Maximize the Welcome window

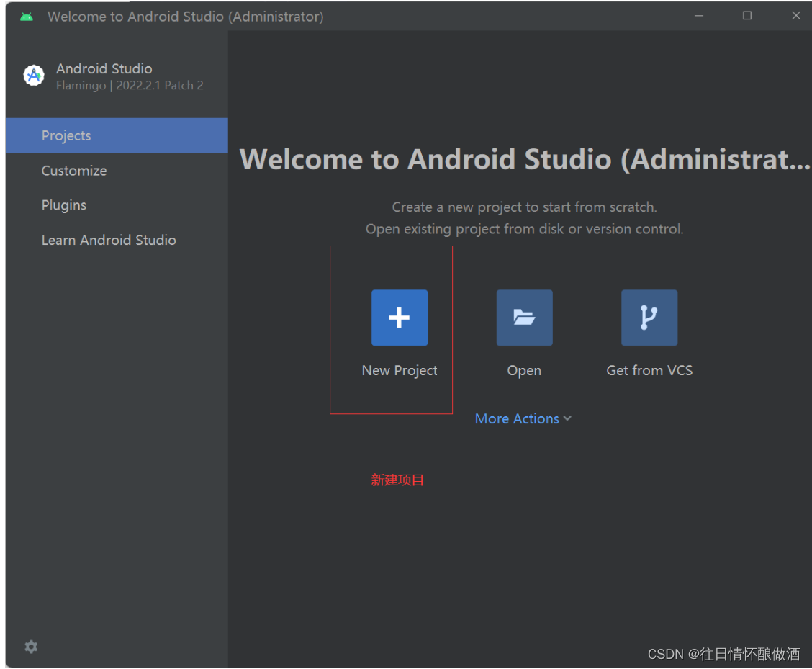coord(746,16)
